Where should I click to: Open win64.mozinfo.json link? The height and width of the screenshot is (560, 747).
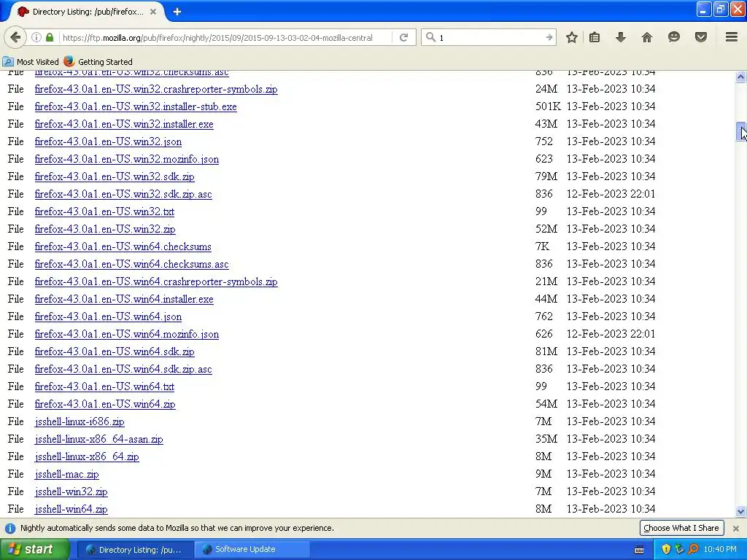[127, 334]
